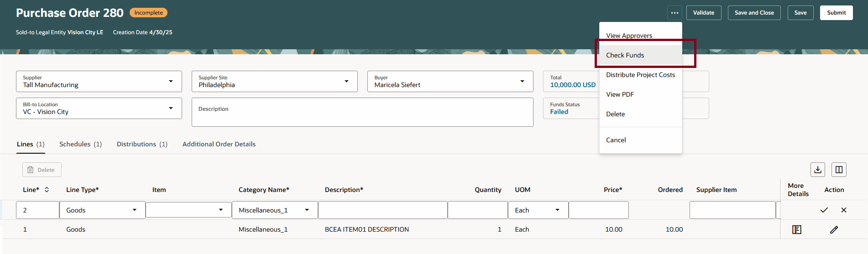Expand the Supplier dropdown showing Tall Manufacturing
The image size is (868, 254).
[x=171, y=82]
